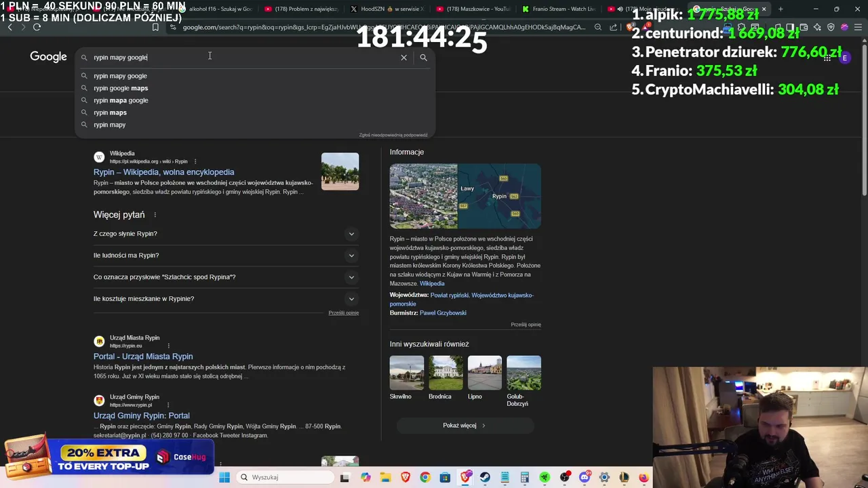
Task: Click the Google logo
Action: [x=48, y=57]
